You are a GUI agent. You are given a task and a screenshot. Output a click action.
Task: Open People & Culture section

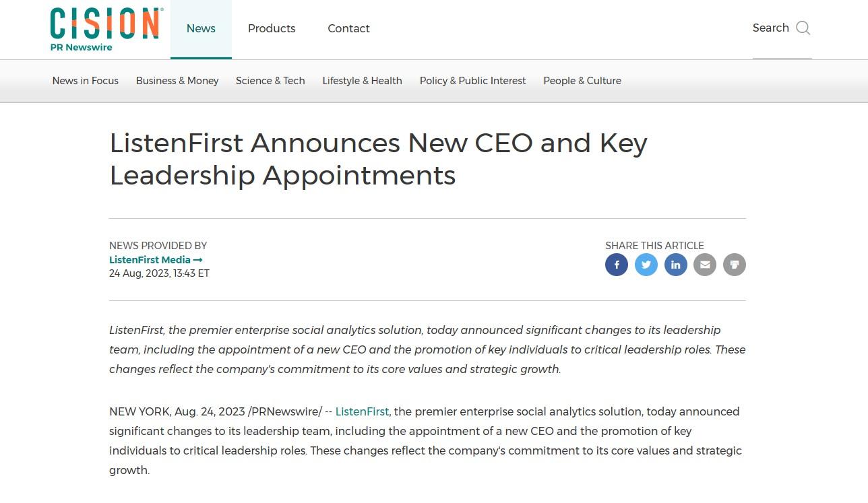click(x=582, y=81)
